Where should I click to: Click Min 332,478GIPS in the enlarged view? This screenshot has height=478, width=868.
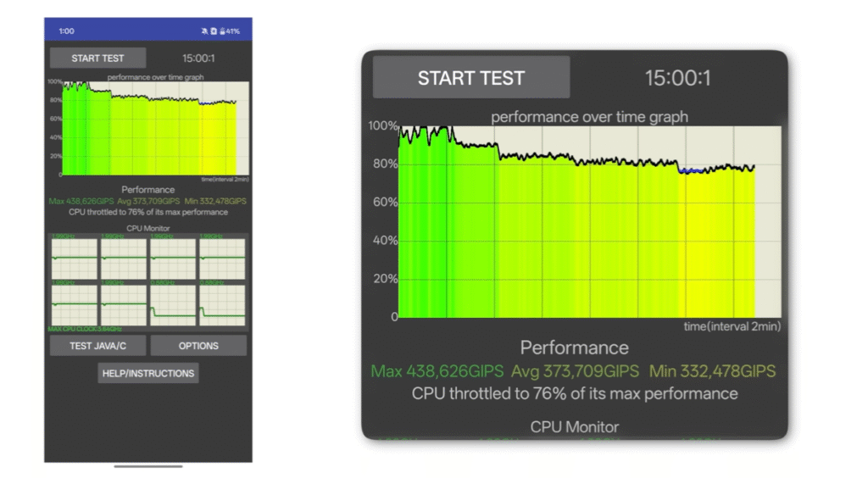click(712, 371)
